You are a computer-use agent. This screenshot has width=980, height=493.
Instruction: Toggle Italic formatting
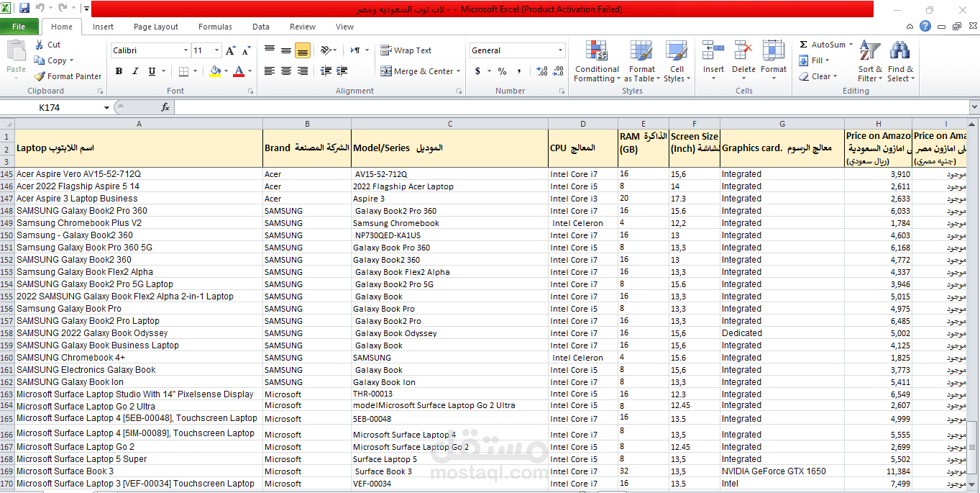[135, 71]
